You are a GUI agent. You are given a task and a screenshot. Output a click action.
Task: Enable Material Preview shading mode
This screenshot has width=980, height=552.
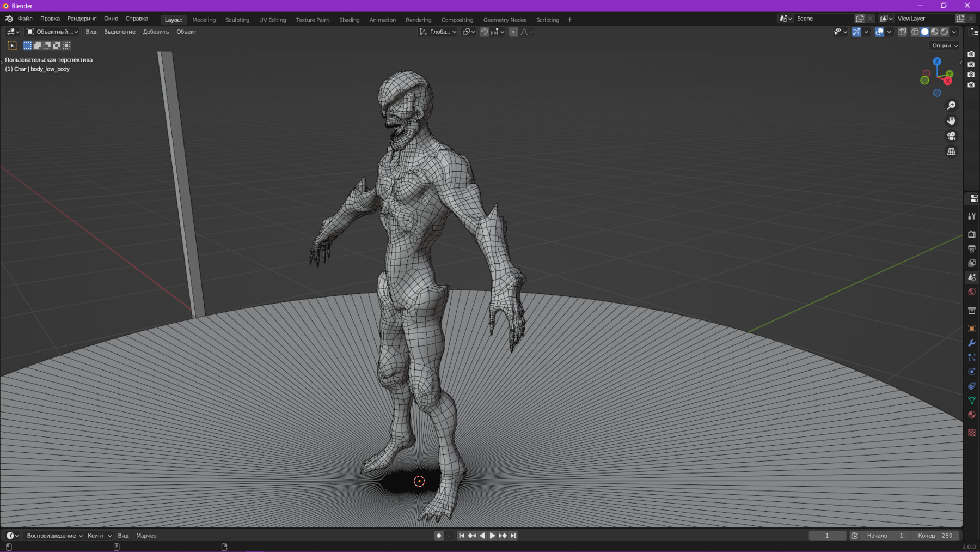(935, 32)
